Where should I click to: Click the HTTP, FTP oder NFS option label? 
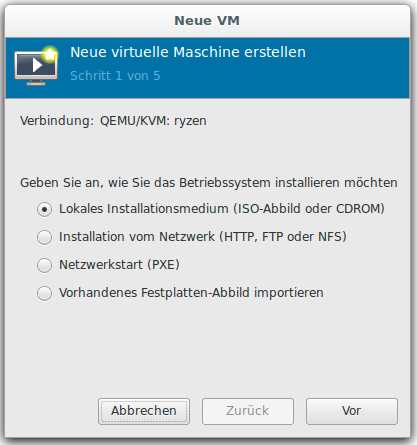pos(203,237)
